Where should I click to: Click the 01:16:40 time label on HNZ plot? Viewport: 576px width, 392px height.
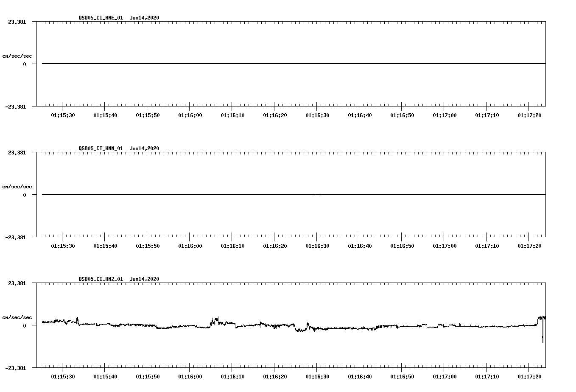coord(360,377)
